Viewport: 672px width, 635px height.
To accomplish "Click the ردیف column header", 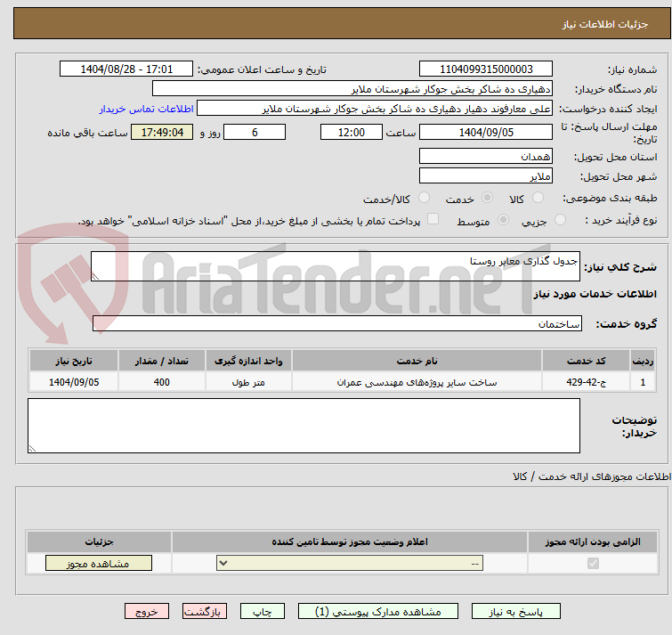I will [643, 361].
